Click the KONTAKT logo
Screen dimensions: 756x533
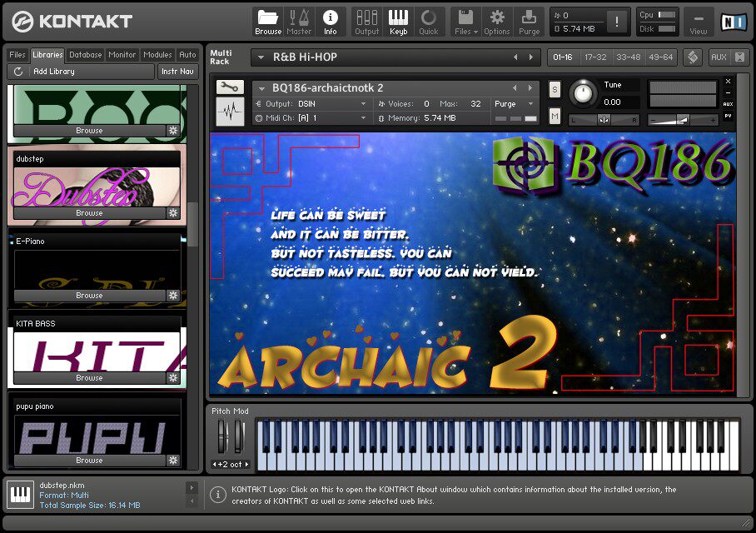click(72, 21)
